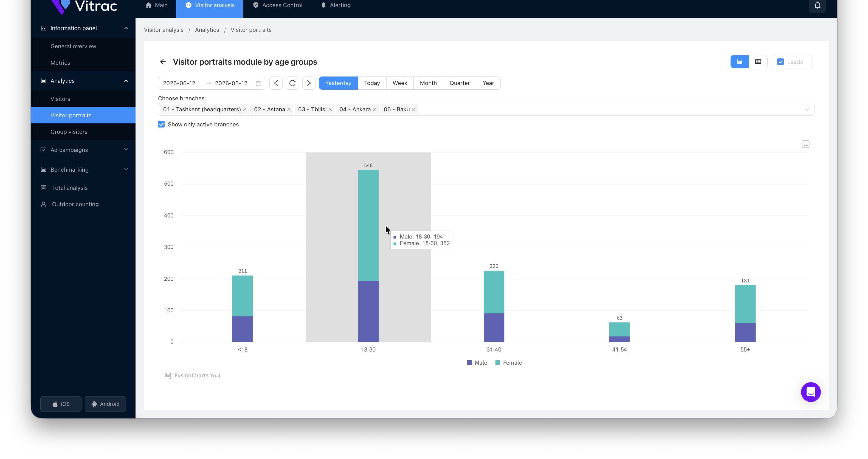This screenshot has height=459, width=868.
Task: Open the notifications bell in the header
Action: (x=818, y=5)
